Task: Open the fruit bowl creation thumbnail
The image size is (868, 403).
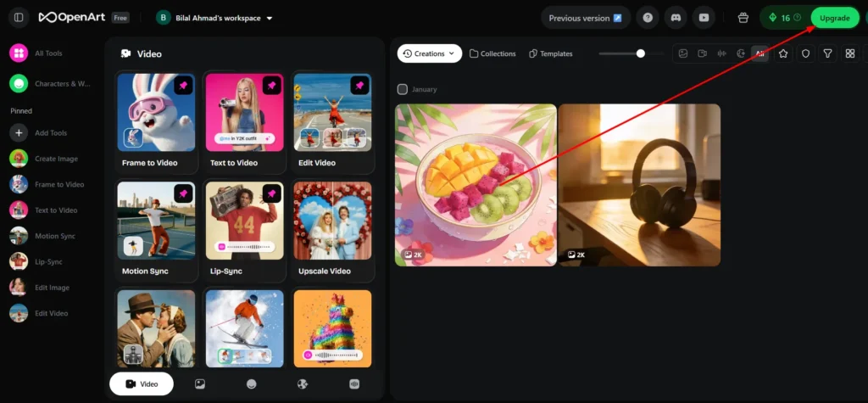Action: [476, 185]
